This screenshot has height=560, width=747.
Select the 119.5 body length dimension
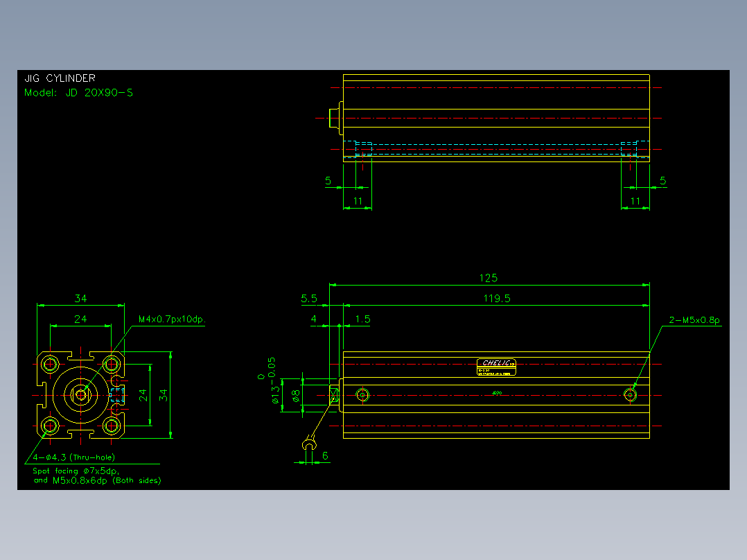click(x=497, y=298)
